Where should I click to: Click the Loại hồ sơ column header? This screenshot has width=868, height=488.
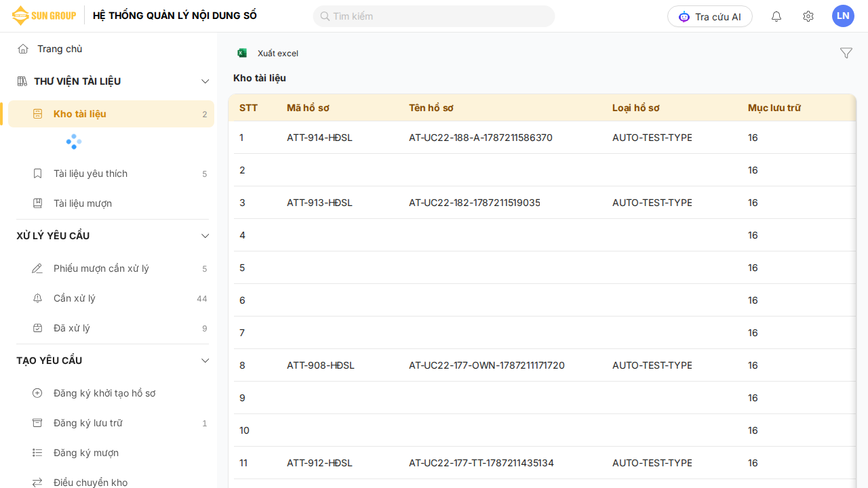pyautogui.click(x=636, y=108)
